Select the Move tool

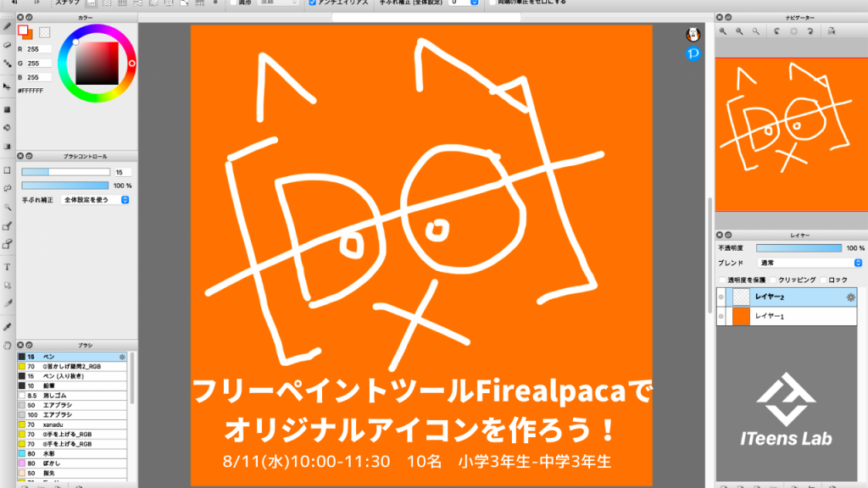click(x=7, y=86)
